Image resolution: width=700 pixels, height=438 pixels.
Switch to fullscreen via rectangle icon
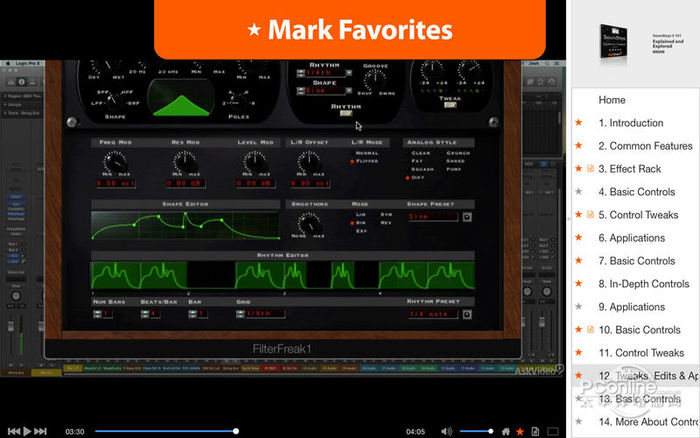pos(553,431)
